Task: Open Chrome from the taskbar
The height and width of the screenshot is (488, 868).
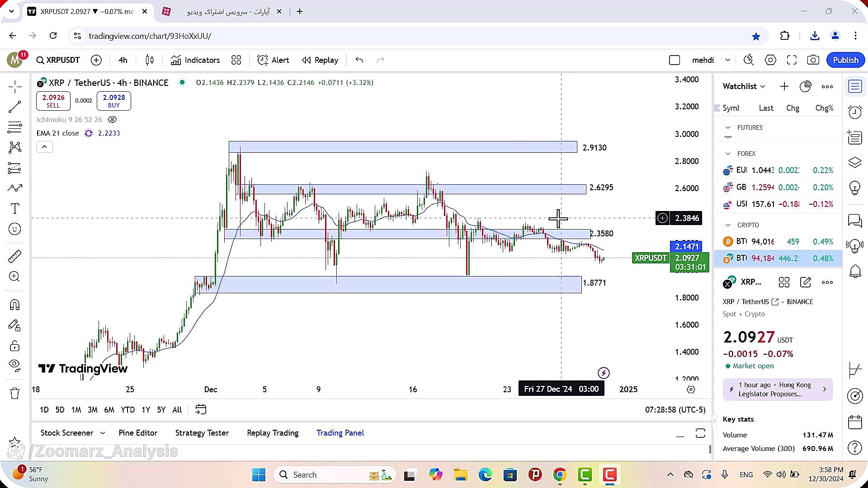Action: click(560, 475)
